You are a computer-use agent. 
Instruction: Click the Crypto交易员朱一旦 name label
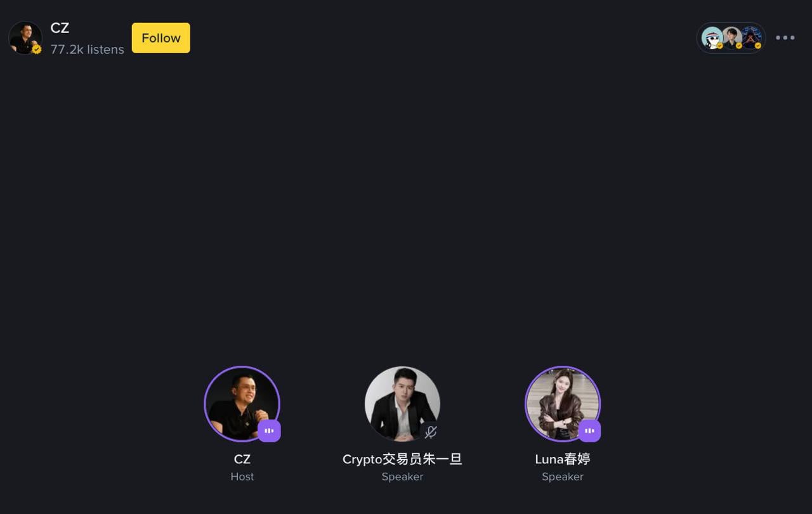[x=402, y=459]
